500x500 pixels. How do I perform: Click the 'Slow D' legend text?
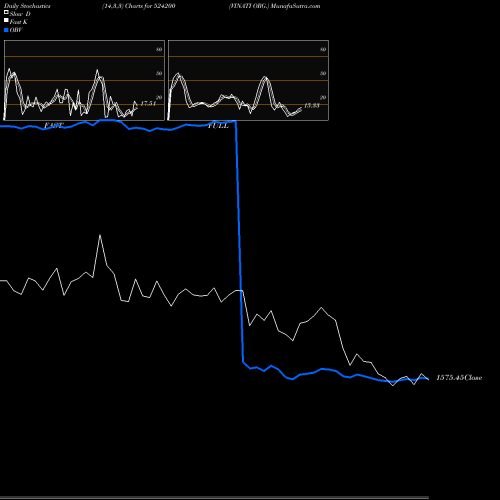tap(20, 14)
